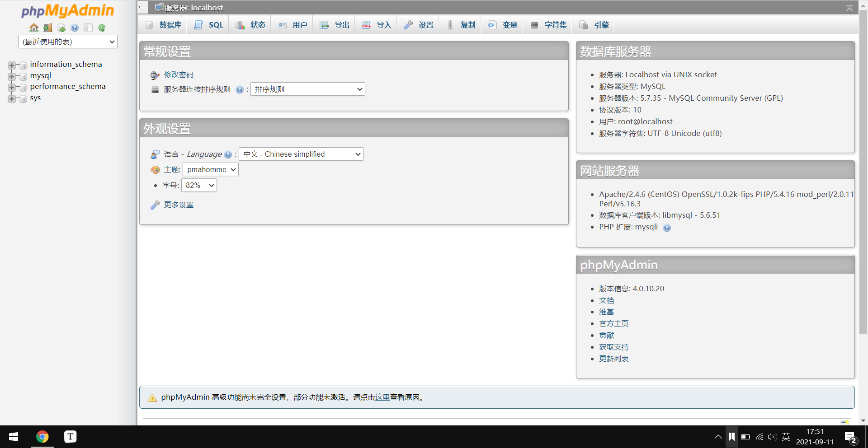Click the documents icon in sidebar toolbar
The width and height of the screenshot is (868, 448).
point(88,28)
